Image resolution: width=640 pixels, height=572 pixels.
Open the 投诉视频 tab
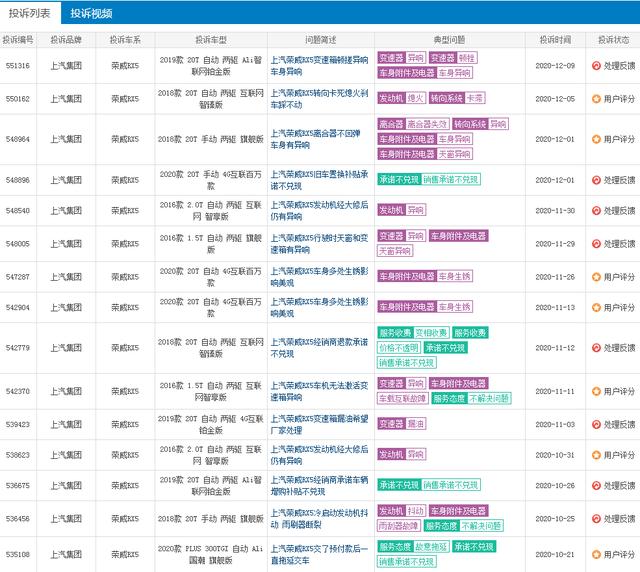(91, 13)
